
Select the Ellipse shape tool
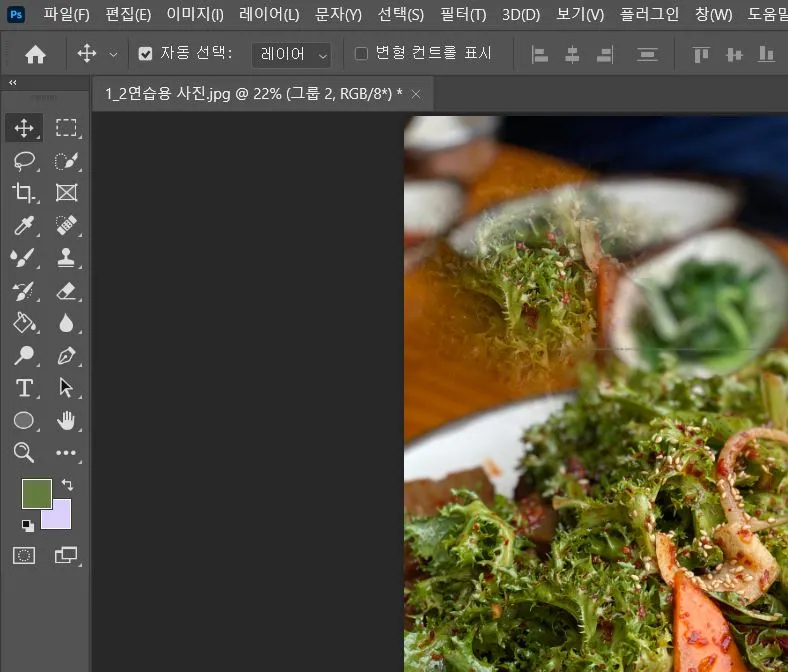point(24,420)
